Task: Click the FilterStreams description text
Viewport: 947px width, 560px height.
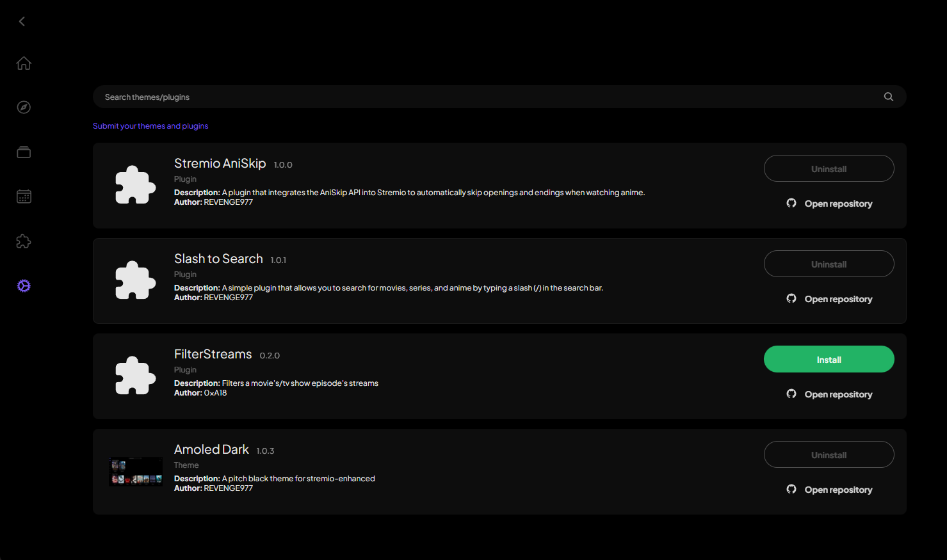Action: 276,383
